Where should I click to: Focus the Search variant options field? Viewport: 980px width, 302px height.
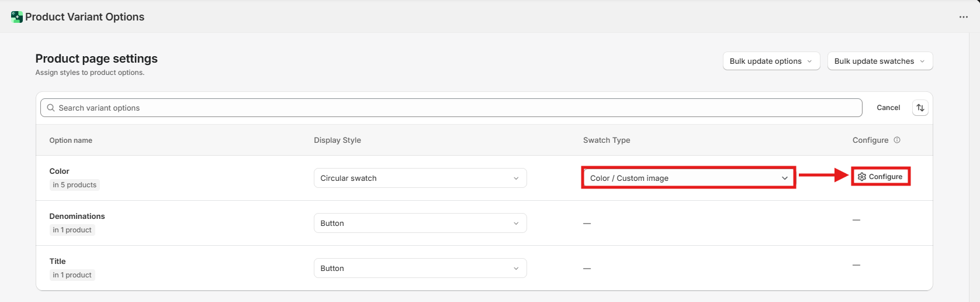[456, 108]
